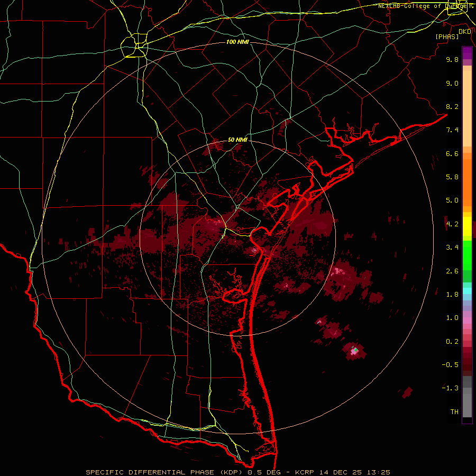476x476 pixels.
Task: Click the pink-green high KDP cell offshore
Action: (354, 351)
